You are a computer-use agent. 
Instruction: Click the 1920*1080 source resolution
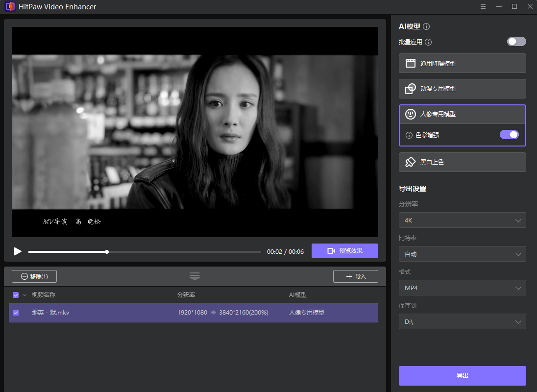tap(192, 313)
